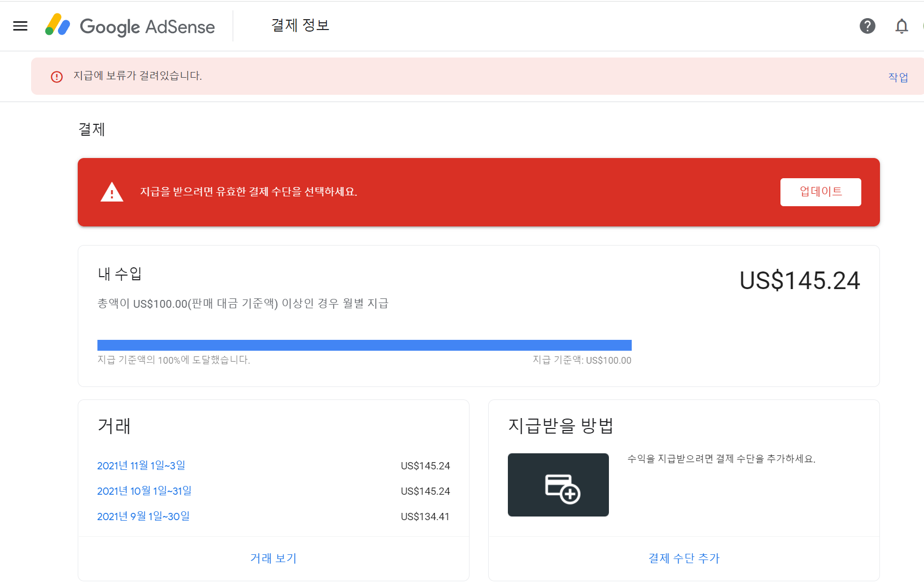Open the notifications bell

pyautogui.click(x=902, y=26)
